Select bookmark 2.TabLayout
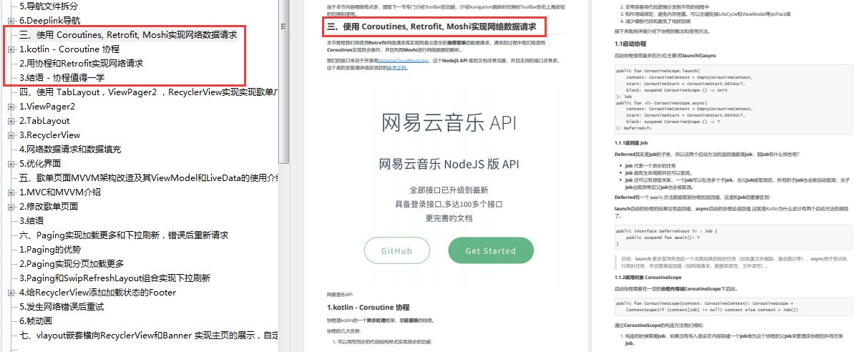This screenshot has height=352, width=868. click(x=44, y=121)
